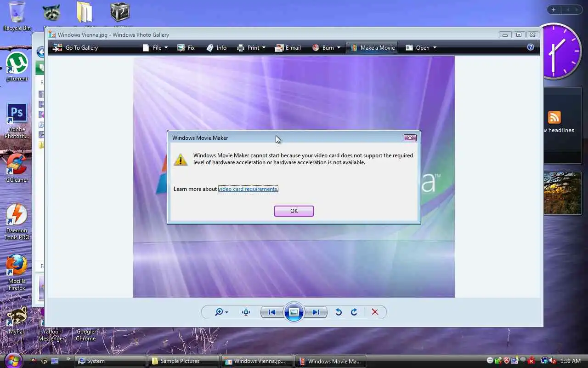Click Make a Movie in the toolbar
Image resolution: width=588 pixels, height=368 pixels.
point(373,47)
